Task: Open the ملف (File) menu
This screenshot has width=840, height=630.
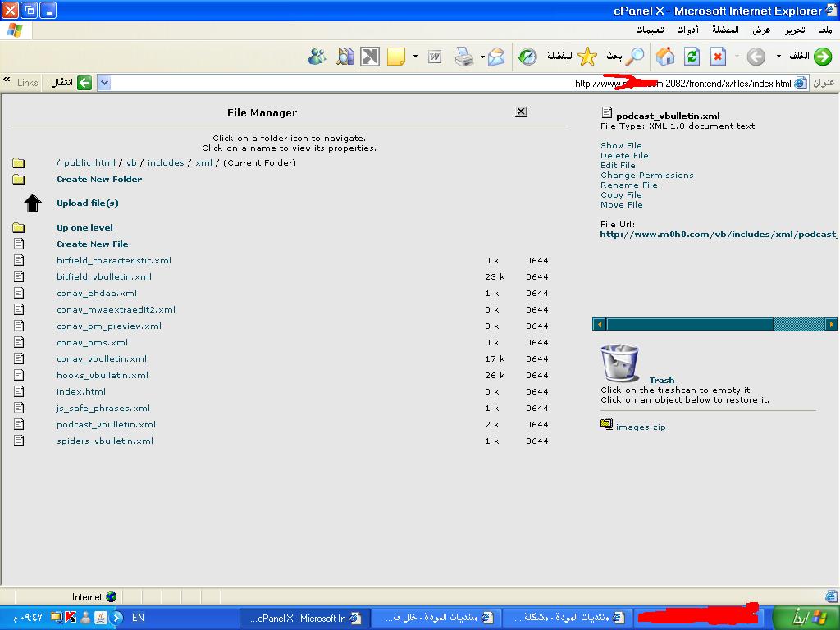Action: (x=824, y=30)
